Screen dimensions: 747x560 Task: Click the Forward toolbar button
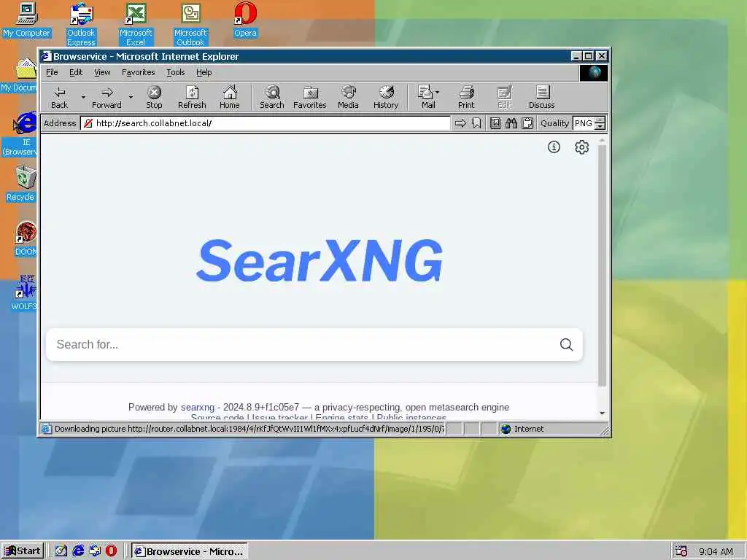[107, 97]
